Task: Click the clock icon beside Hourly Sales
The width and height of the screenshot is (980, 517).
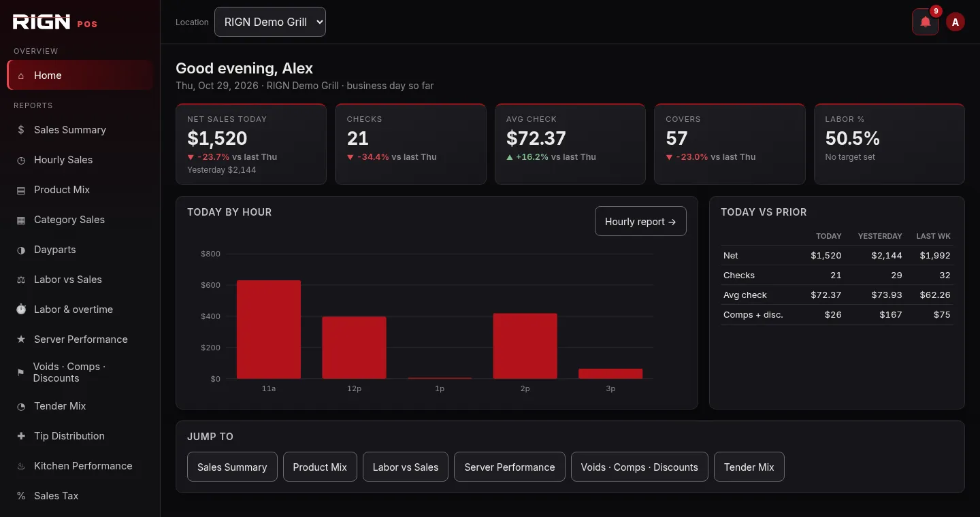Action: [21, 160]
